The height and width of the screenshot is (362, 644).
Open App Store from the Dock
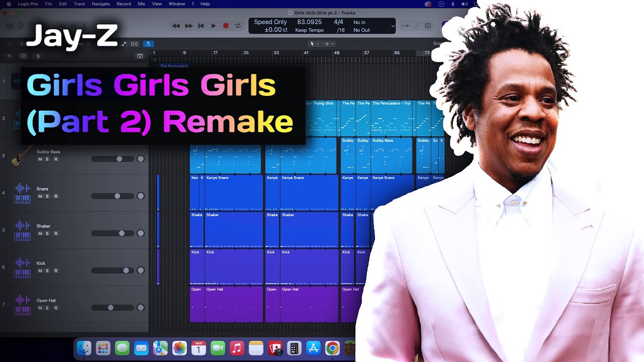pyautogui.click(x=313, y=348)
